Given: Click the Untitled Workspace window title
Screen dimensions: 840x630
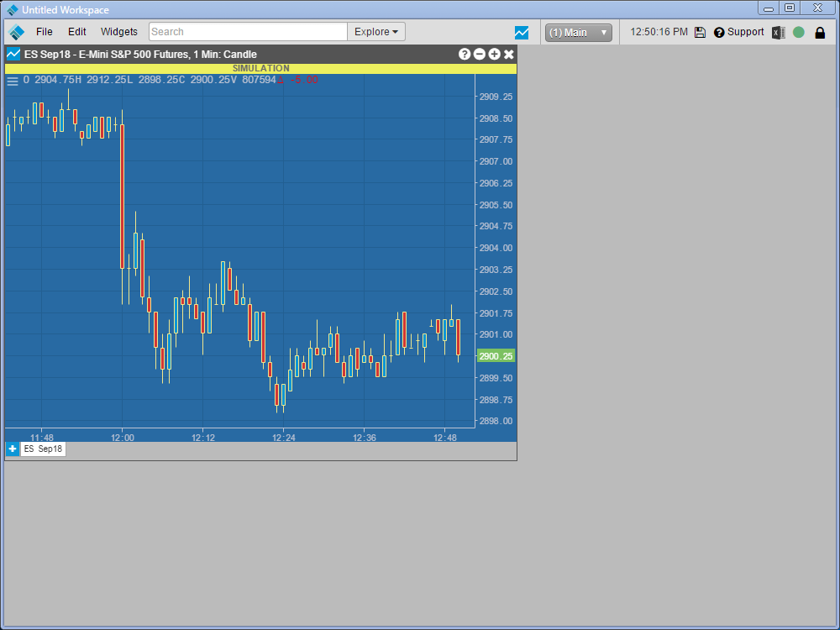Looking at the screenshot, I should (65, 9).
